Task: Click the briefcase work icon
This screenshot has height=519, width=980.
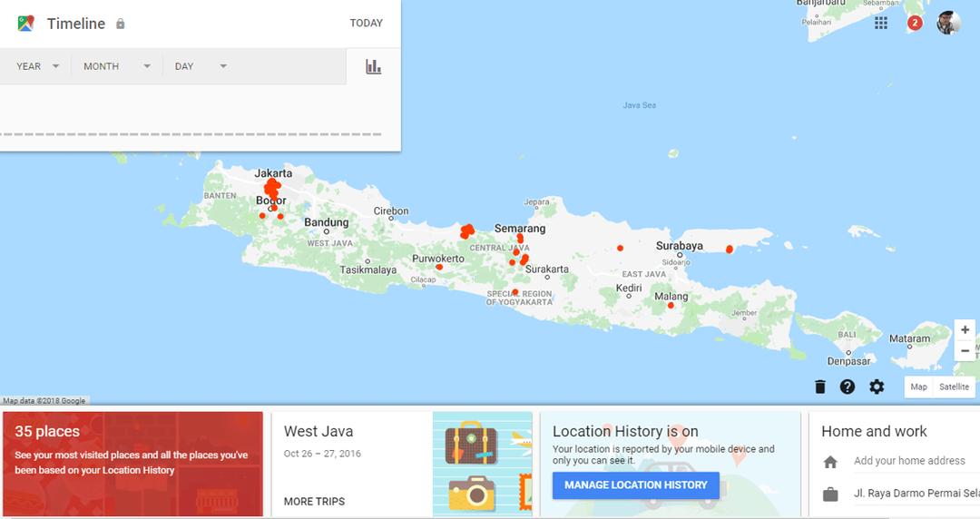Action: tap(830, 494)
